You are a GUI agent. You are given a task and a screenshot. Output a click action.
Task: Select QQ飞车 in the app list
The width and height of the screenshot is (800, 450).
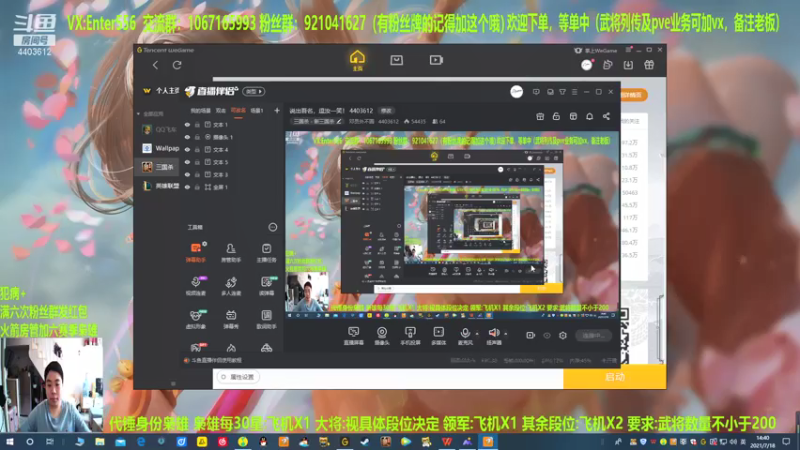[x=160, y=130]
